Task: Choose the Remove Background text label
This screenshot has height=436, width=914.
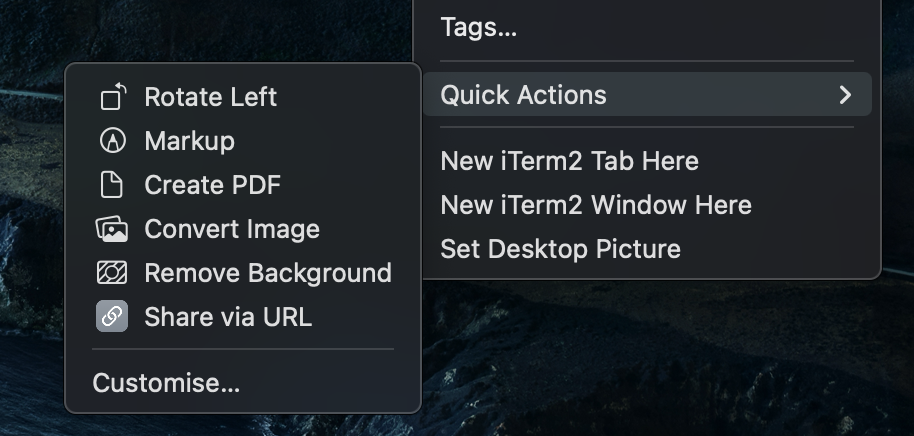Action: coord(268,273)
